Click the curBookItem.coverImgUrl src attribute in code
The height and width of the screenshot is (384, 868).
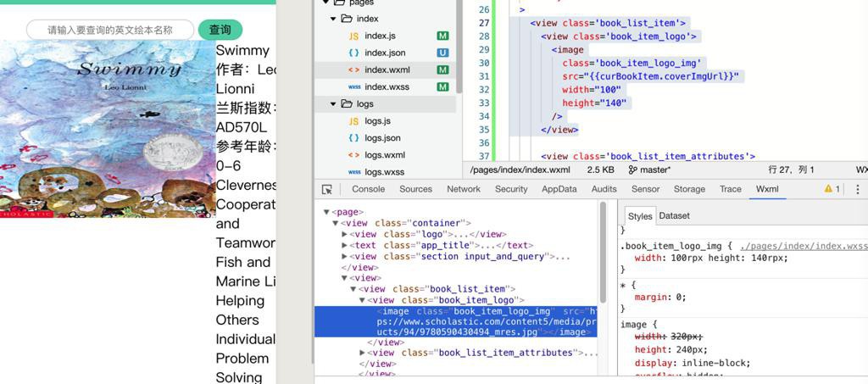tap(650, 76)
